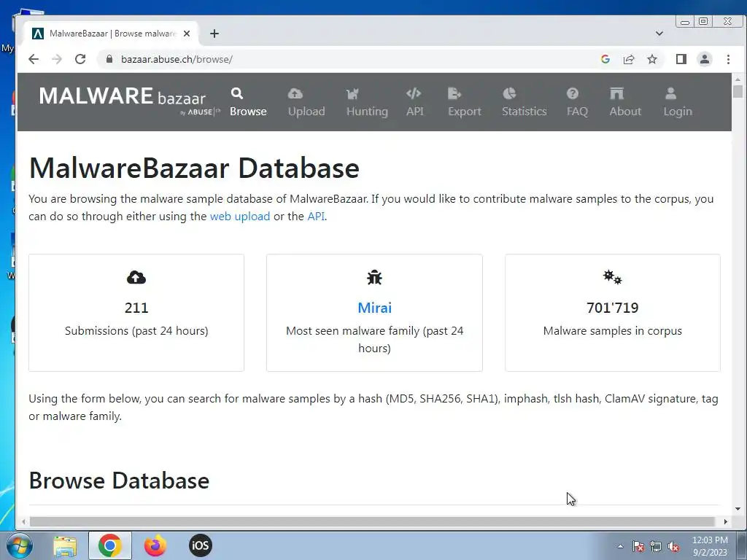
Task: Click the network tray icon
Action: coord(656,546)
